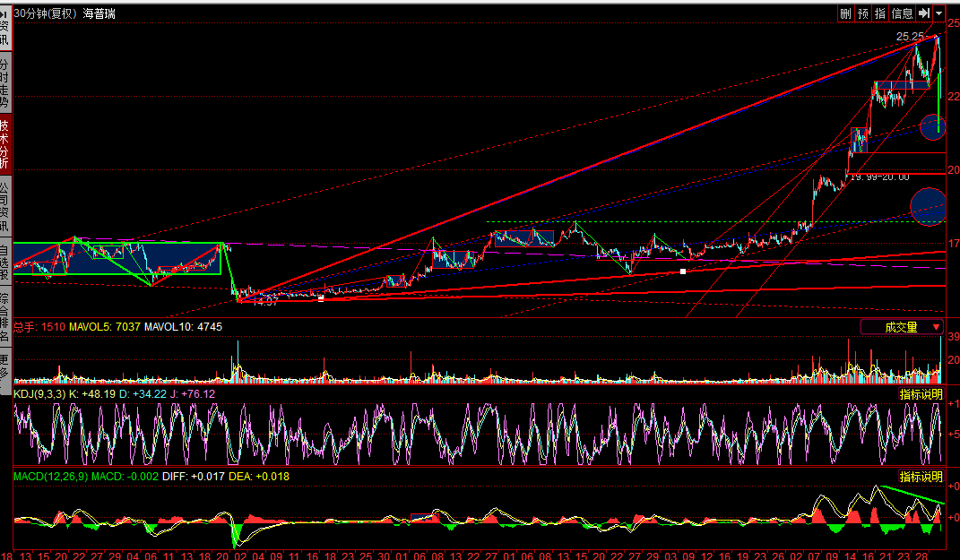Open the 成交量 indicator dropdown
Viewport: 960px width, 560px height.
[x=902, y=327]
